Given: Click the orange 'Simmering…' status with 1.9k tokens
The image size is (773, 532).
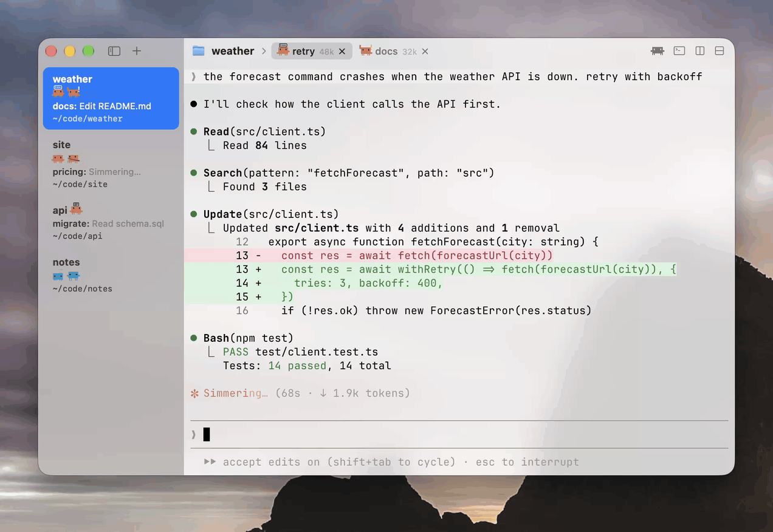Looking at the screenshot, I should [x=300, y=394].
